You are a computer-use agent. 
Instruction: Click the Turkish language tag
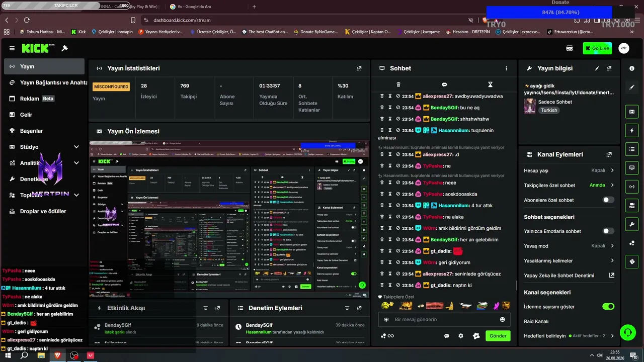click(549, 110)
